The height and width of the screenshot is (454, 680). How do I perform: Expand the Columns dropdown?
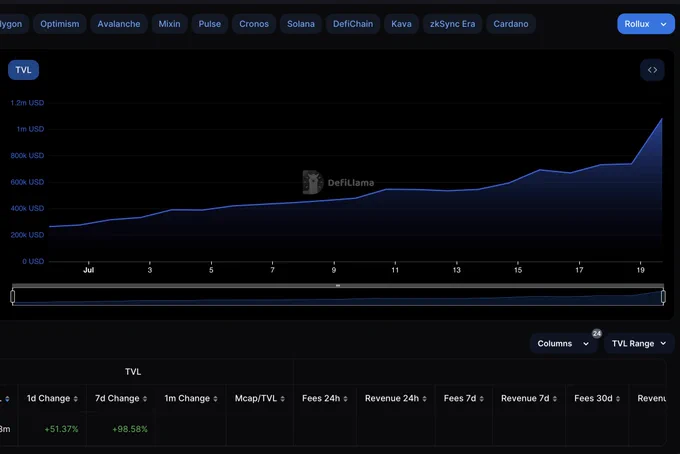[x=563, y=343]
